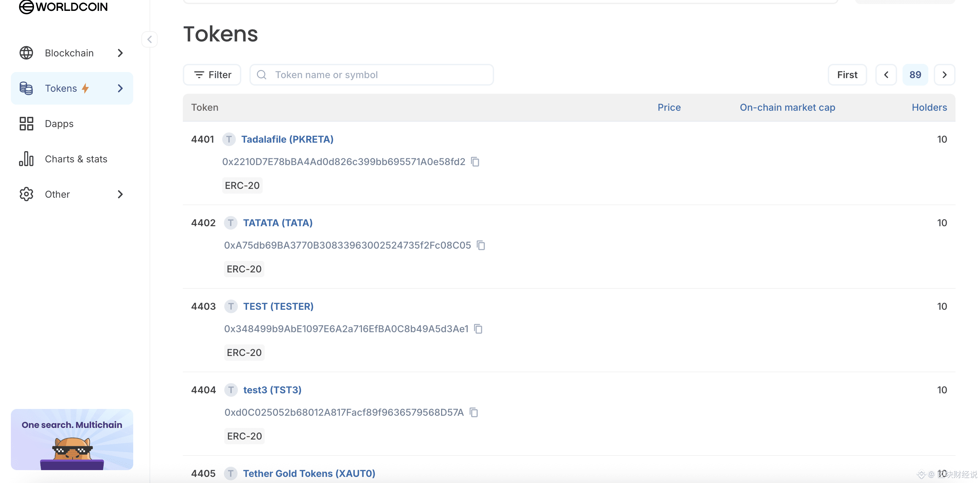Expand the Tokens submenu chevron
This screenshot has height=483, width=980.
click(120, 88)
